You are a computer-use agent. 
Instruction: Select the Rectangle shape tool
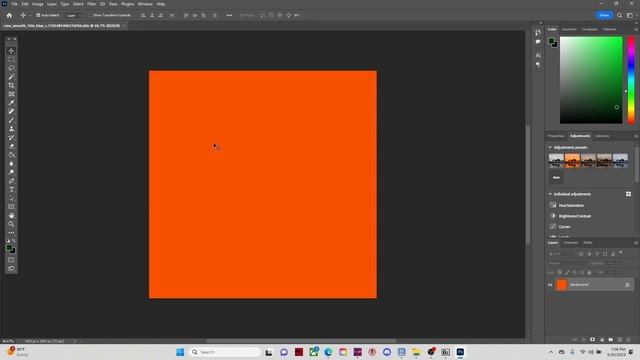pyautogui.click(x=11, y=207)
